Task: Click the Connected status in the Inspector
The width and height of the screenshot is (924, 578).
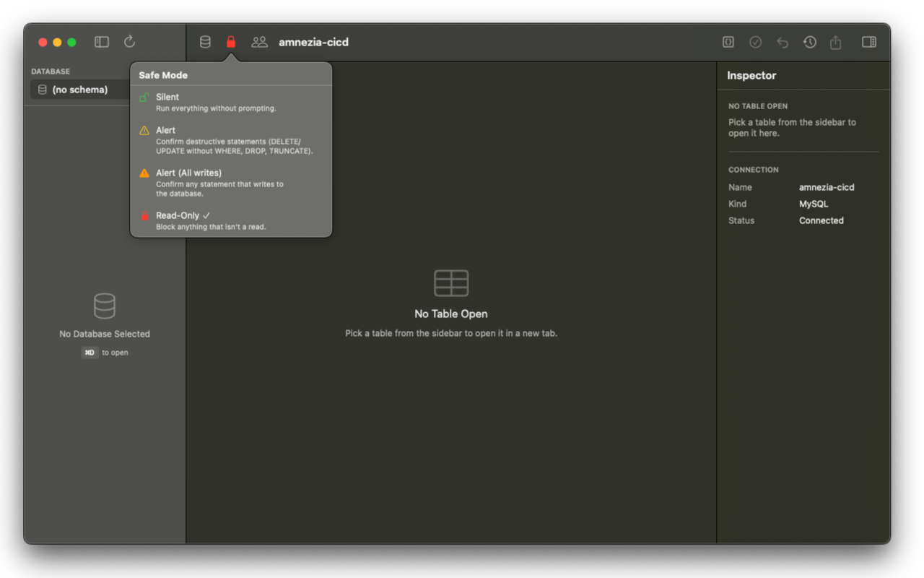Action: [821, 220]
